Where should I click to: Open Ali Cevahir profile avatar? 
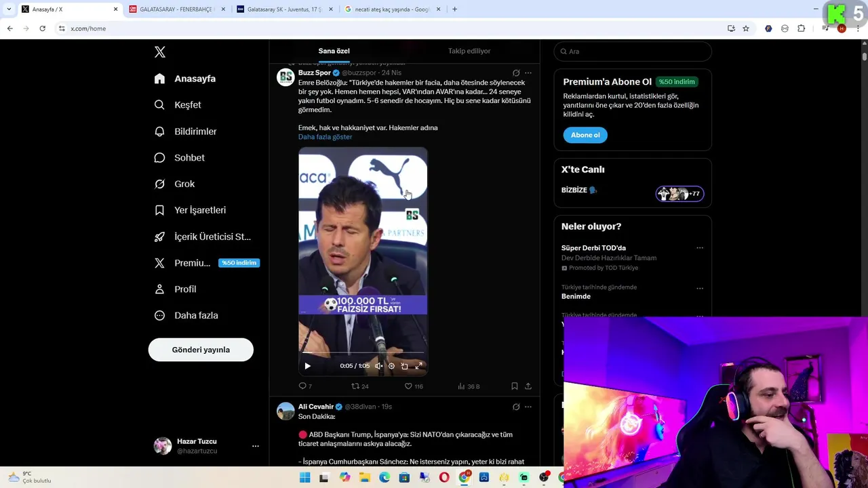tap(285, 411)
